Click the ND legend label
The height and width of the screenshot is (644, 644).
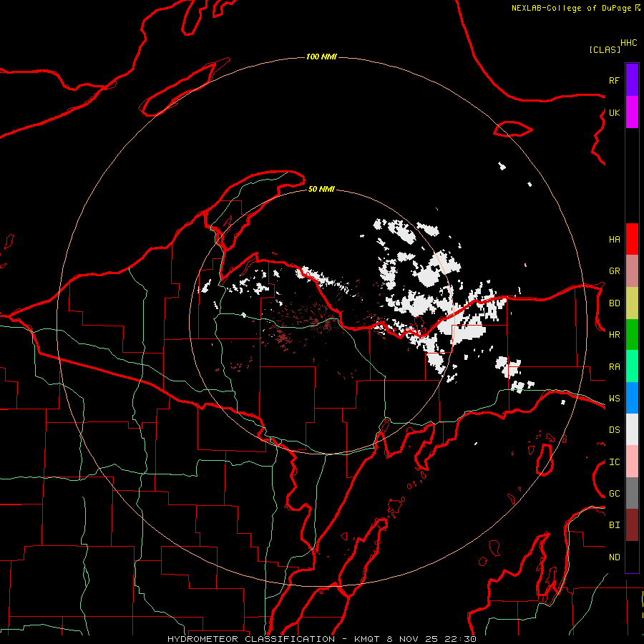(614, 557)
